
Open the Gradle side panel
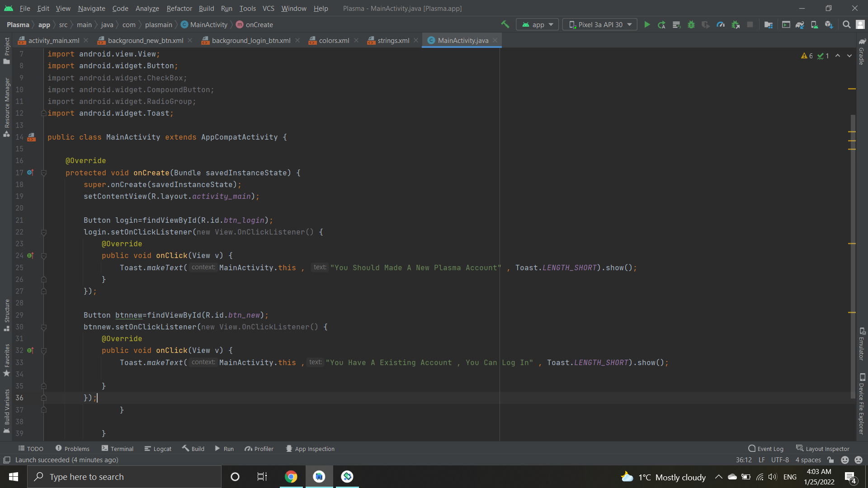[x=862, y=51]
